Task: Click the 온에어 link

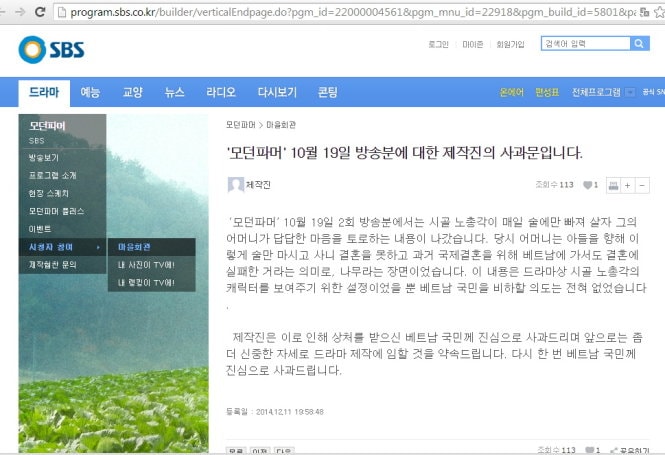Action: [x=511, y=92]
